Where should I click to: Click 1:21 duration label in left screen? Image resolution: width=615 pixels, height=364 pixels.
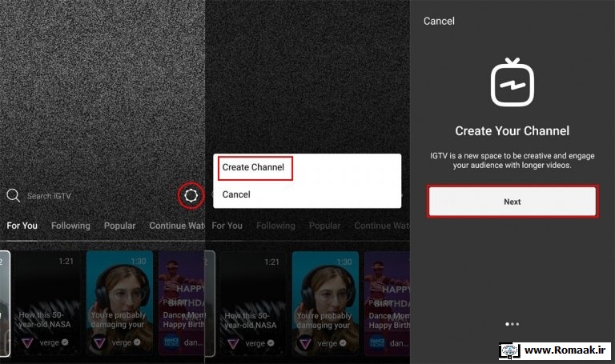(66, 262)
